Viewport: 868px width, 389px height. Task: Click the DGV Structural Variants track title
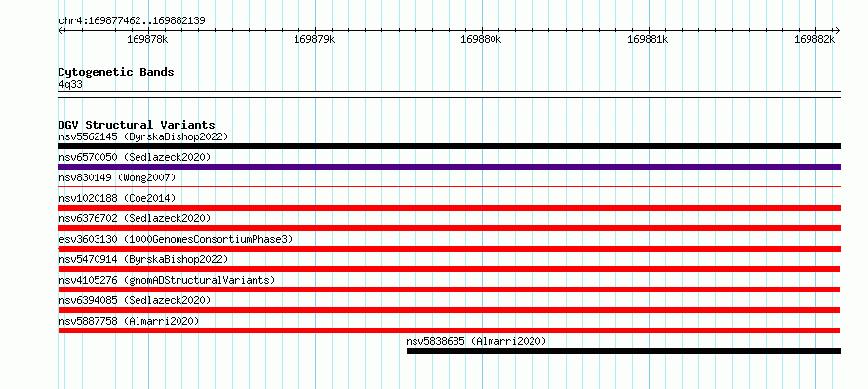click(x=137, y=125)
